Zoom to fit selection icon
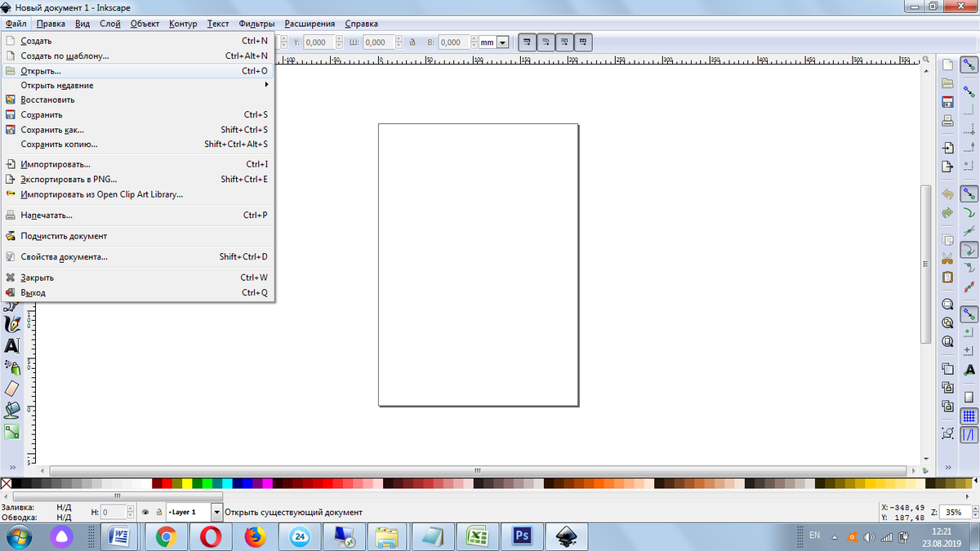 coord(947,304)
